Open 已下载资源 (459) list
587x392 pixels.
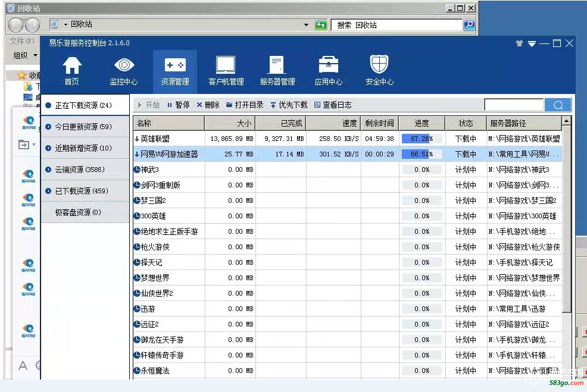click(85, 191)
